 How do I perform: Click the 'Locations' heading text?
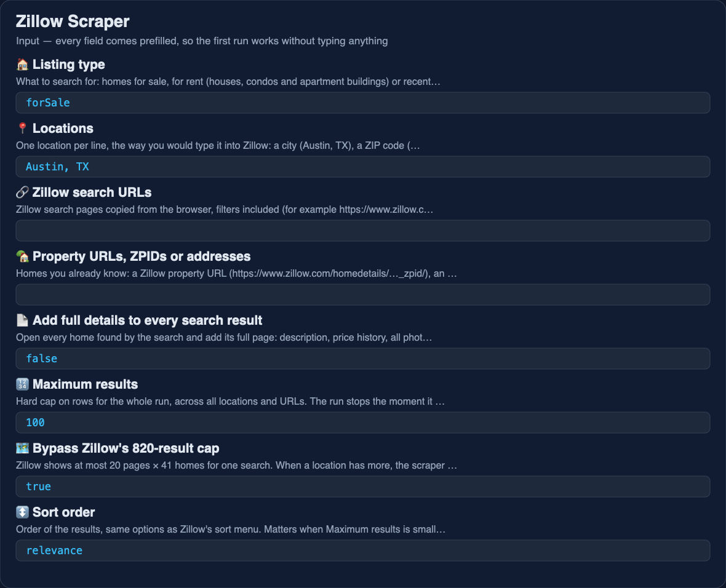63,129
